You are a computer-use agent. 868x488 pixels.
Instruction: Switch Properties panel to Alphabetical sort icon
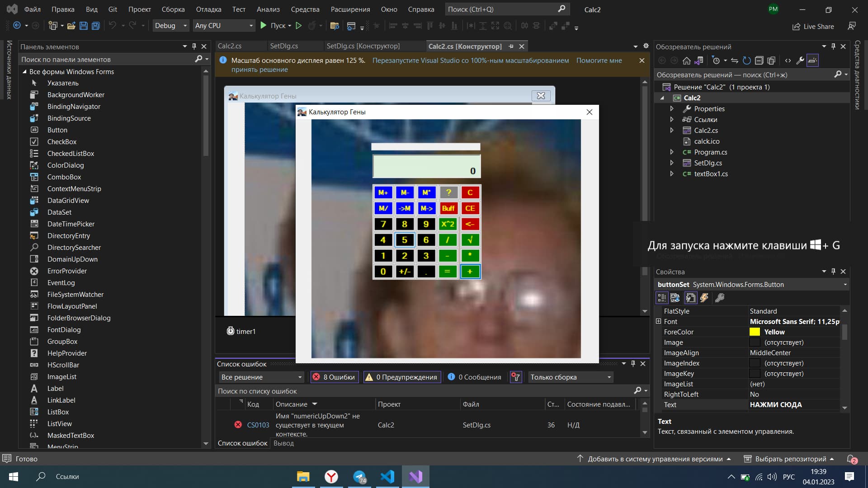675,298
